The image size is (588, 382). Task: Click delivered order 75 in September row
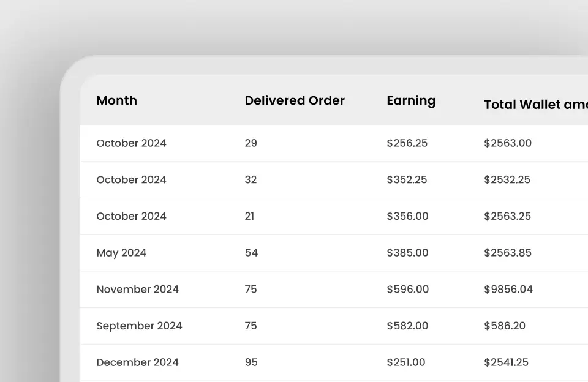[x=251, y=326]
